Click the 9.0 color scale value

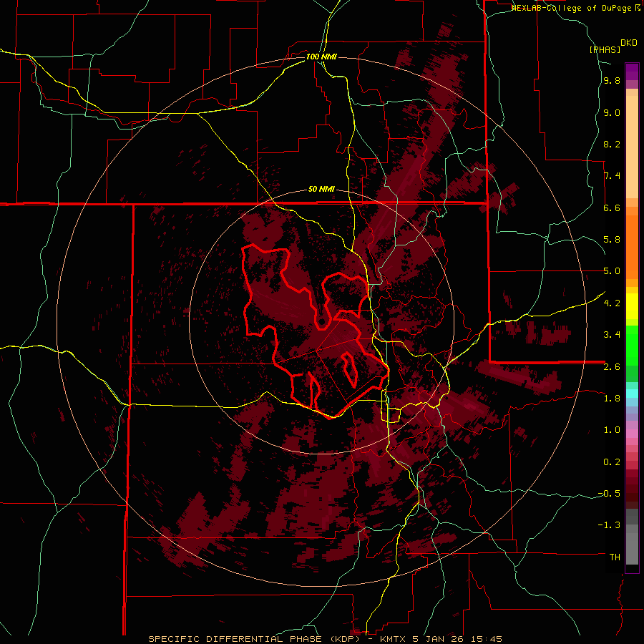coord(612,112)
